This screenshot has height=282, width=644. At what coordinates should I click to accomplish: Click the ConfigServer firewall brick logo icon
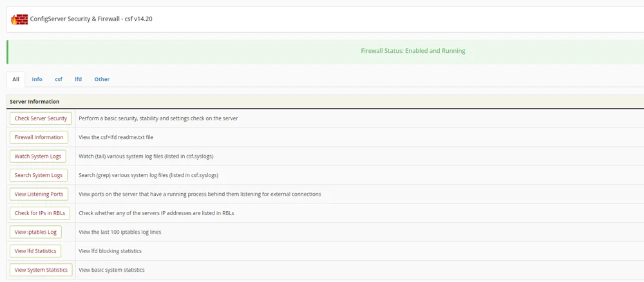(19, 19)
